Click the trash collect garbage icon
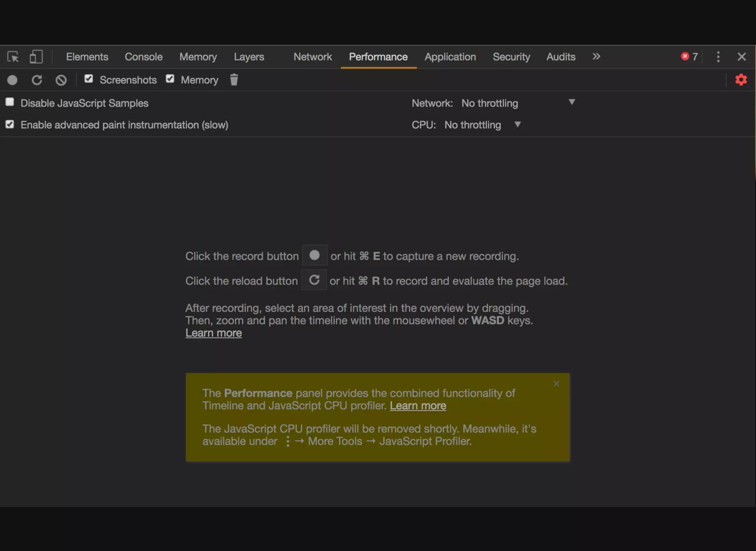Viewport: 756px width, 551px height. (234, 80)
